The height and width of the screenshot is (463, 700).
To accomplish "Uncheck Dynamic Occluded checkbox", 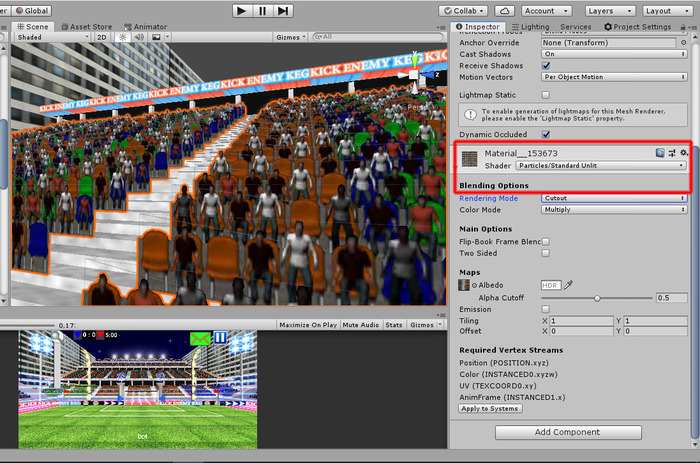I will (x=546, y=134).
